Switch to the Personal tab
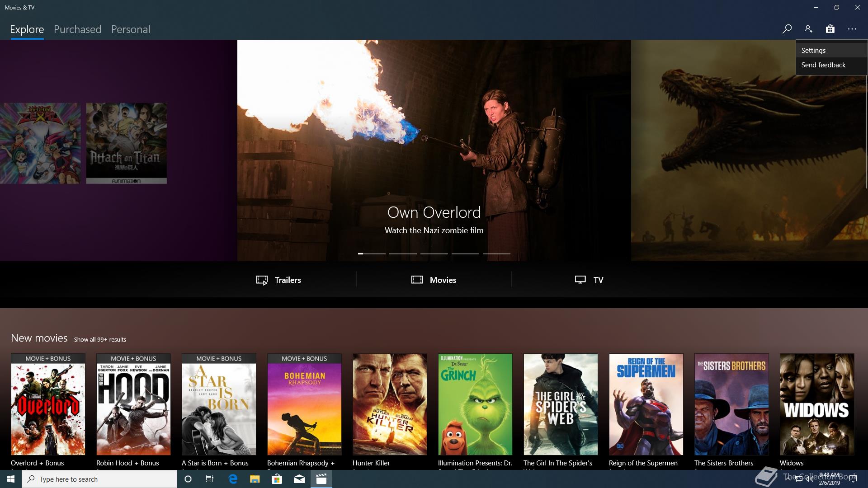Image resolution: width=868 pixels, height=488 pixels. 131,29
